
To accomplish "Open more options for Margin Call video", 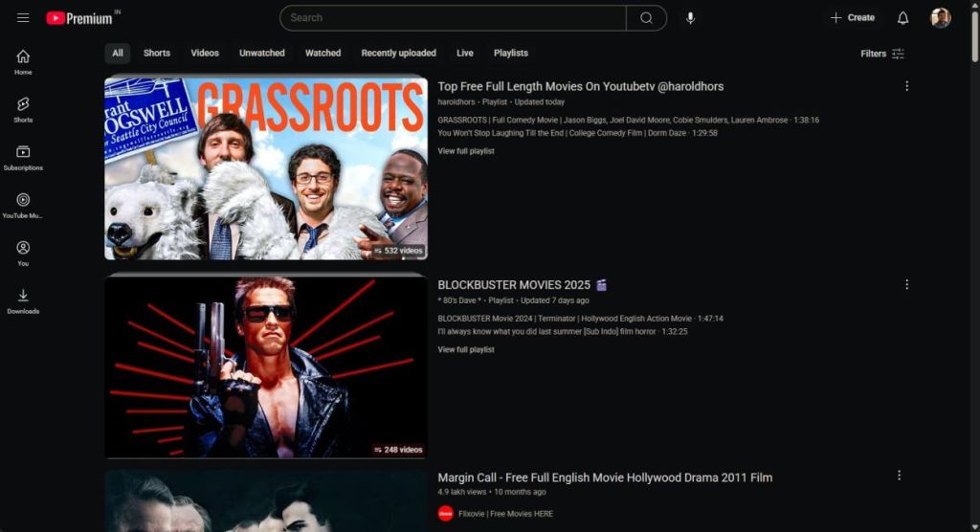I will point(899,476).
